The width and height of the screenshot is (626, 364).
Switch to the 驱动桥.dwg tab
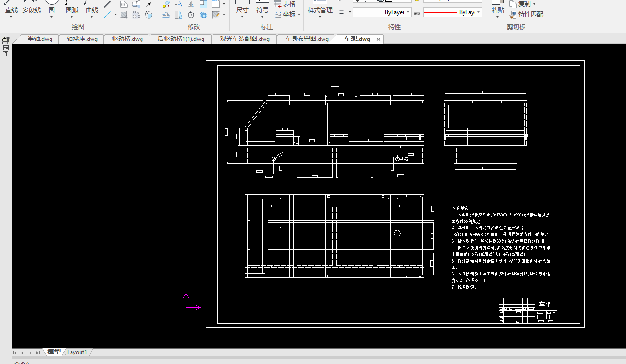pos(127,39)
